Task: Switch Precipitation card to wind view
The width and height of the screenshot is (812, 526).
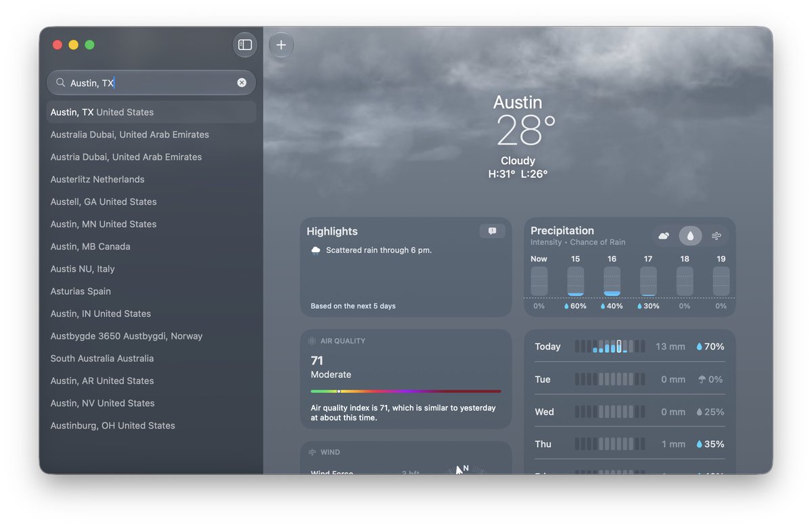Action: point(717,236)
